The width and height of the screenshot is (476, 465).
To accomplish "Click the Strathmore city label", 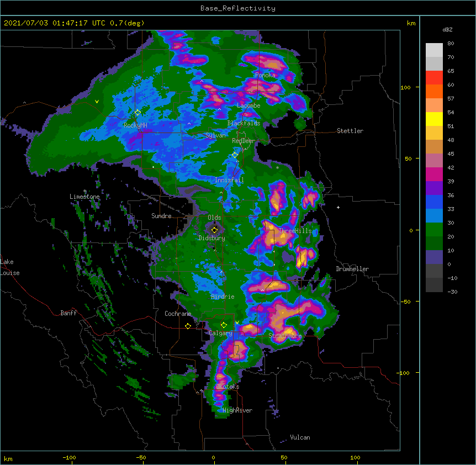I will click(285, 336).
